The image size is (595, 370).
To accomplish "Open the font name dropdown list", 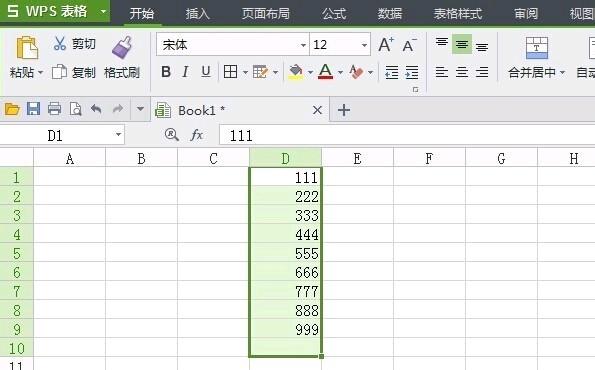I will coord(303,45).
